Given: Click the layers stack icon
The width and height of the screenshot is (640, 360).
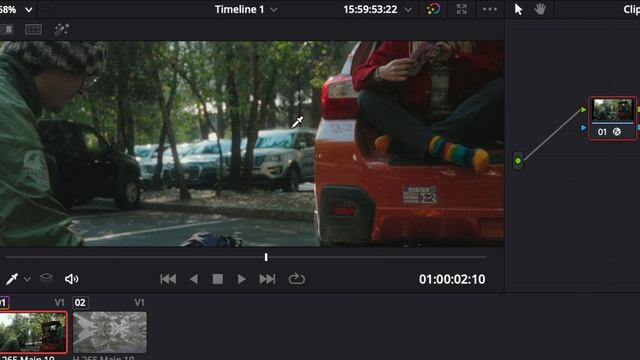Looking at the screenshot, I should [x=46, y=279].
